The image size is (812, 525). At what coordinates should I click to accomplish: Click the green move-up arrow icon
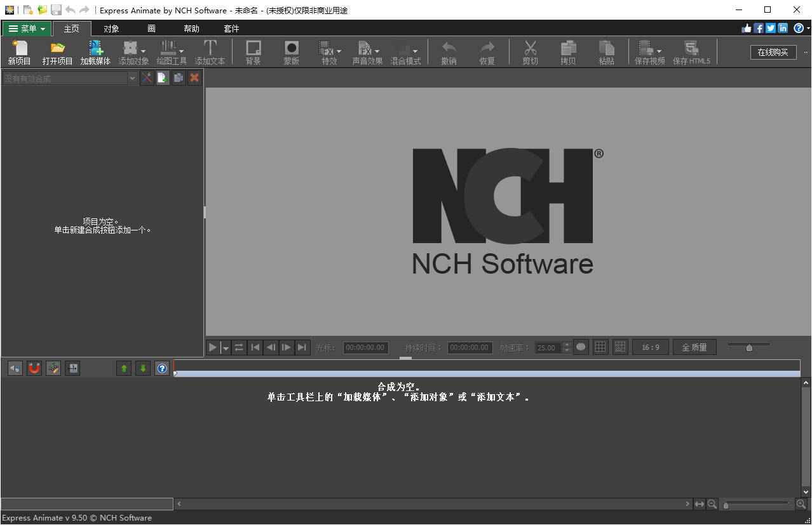pos(124,368)
